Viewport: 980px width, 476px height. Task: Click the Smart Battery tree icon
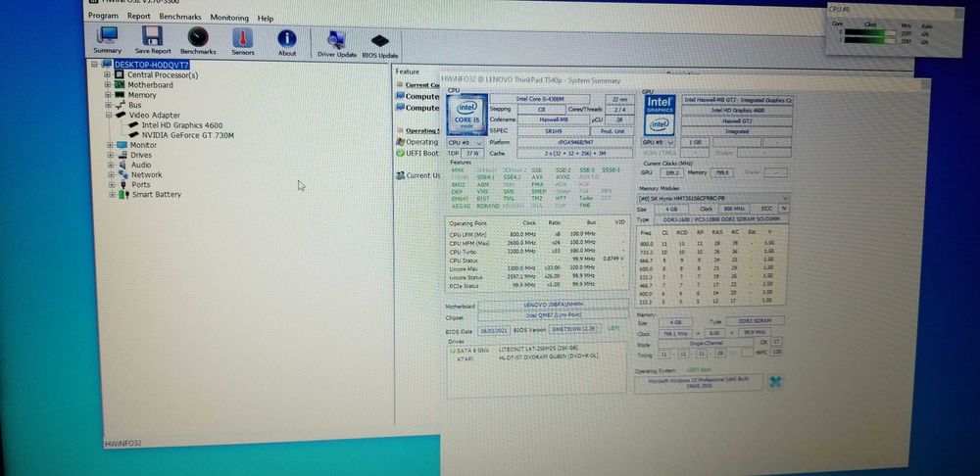123,194
